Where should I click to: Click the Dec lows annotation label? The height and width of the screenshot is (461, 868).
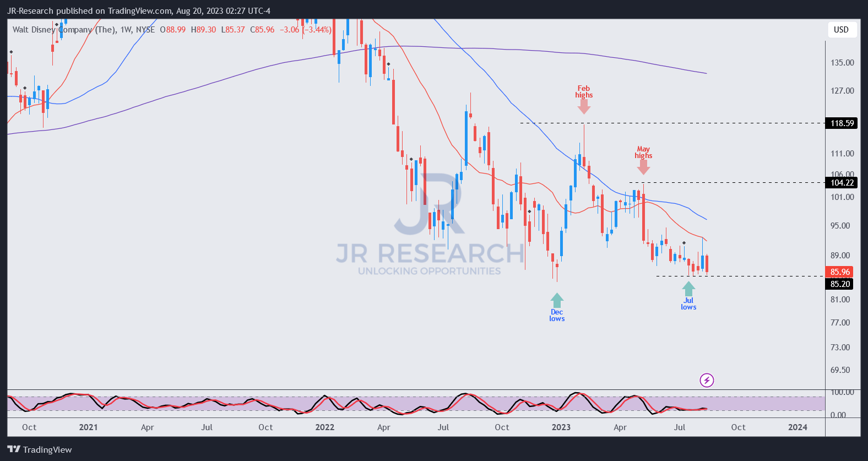click(x=557, y=316)
